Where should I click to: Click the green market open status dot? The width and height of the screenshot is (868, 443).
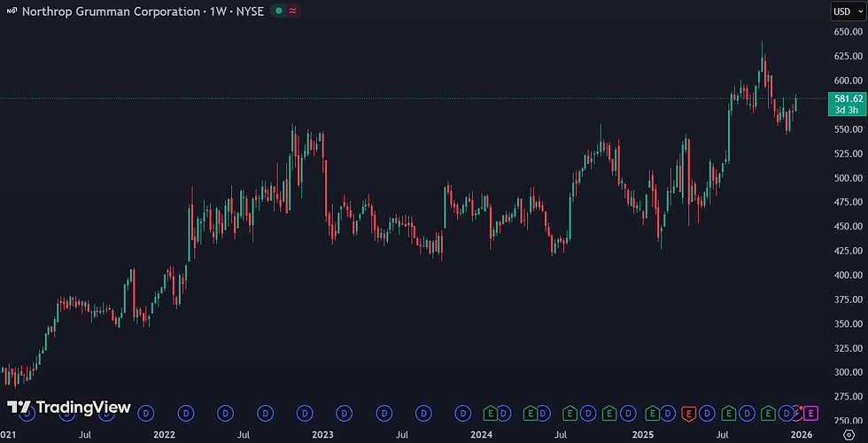(x=278, y=11)
